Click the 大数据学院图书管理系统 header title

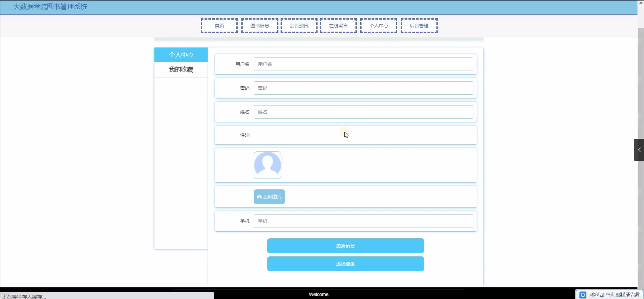[50, 7]
